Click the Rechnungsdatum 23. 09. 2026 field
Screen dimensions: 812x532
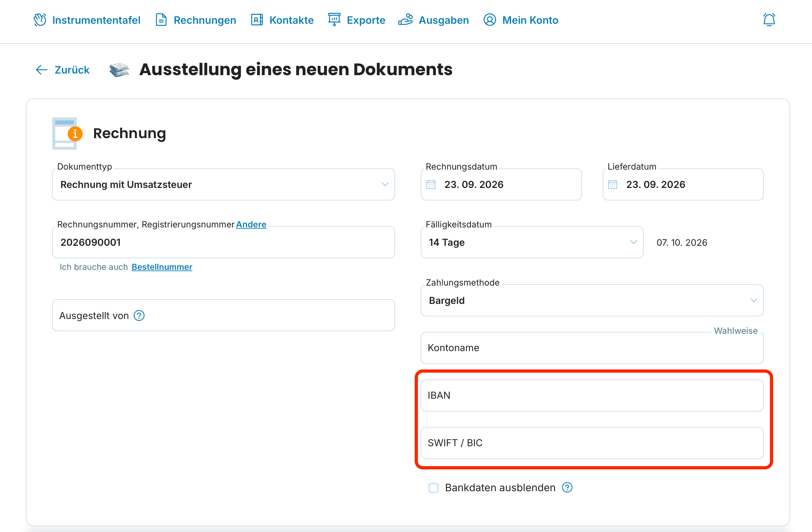(501, 185)
